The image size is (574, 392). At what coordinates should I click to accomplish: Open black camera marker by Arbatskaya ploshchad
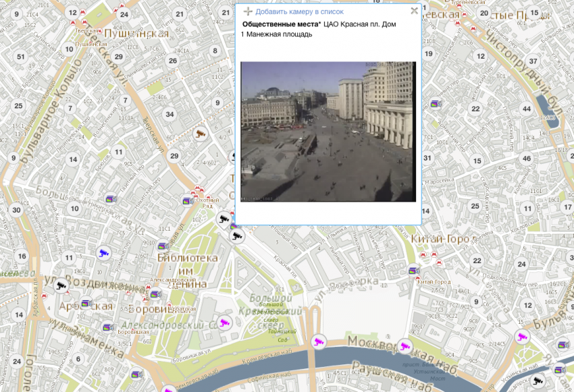(x=61, y=285)
